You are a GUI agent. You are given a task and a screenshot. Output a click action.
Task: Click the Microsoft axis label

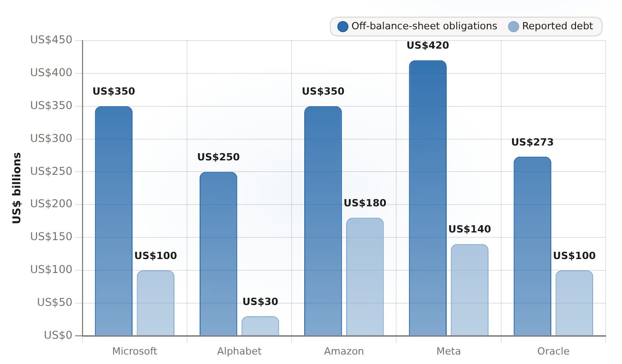pyautogui.click(x=135, y=351)
